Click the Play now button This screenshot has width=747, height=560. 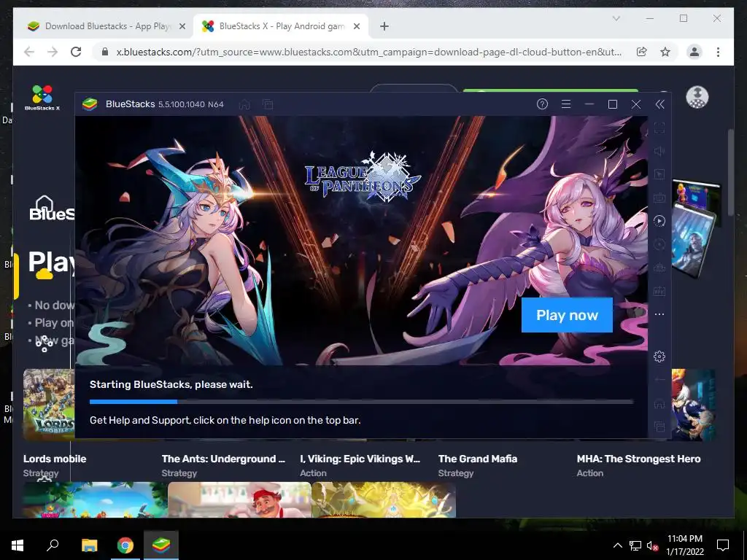click(x=567, y=315)
